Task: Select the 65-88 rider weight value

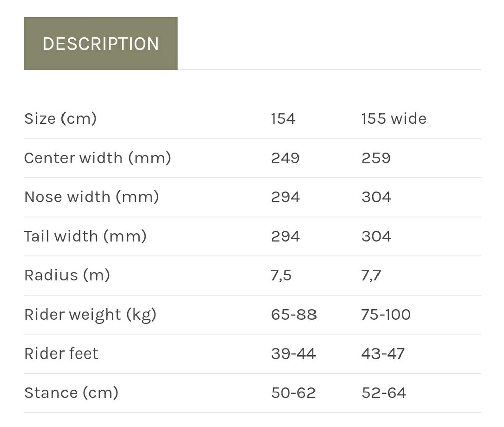Action: 294,315
